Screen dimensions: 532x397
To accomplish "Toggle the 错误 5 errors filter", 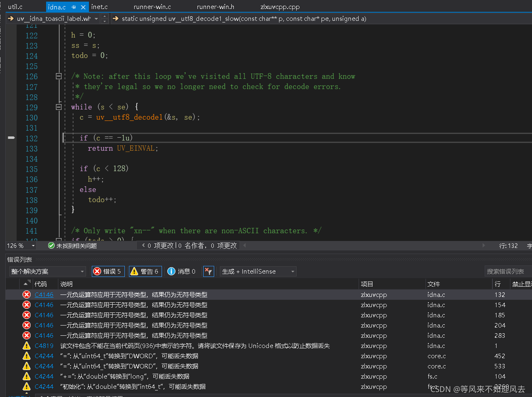I will [x=108, y=271].
